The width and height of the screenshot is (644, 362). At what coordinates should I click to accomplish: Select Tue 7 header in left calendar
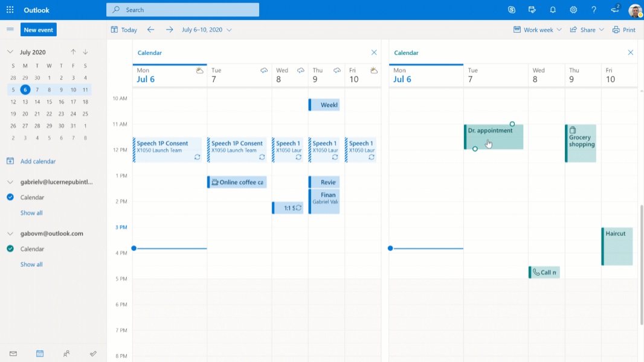(x=239, y=75)
